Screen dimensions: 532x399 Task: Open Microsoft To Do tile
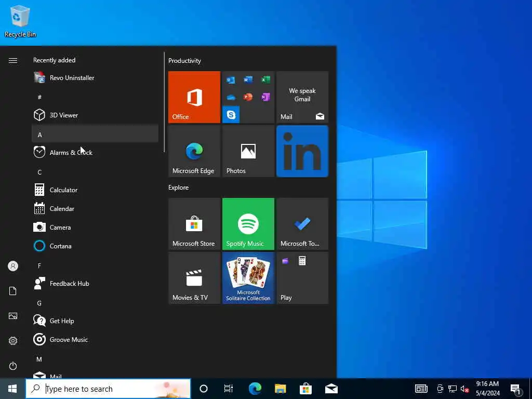click(x=302, y=224)
